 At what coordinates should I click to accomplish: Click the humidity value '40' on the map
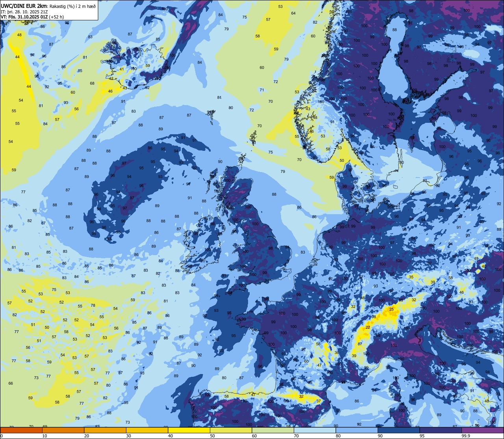(484, 267)
